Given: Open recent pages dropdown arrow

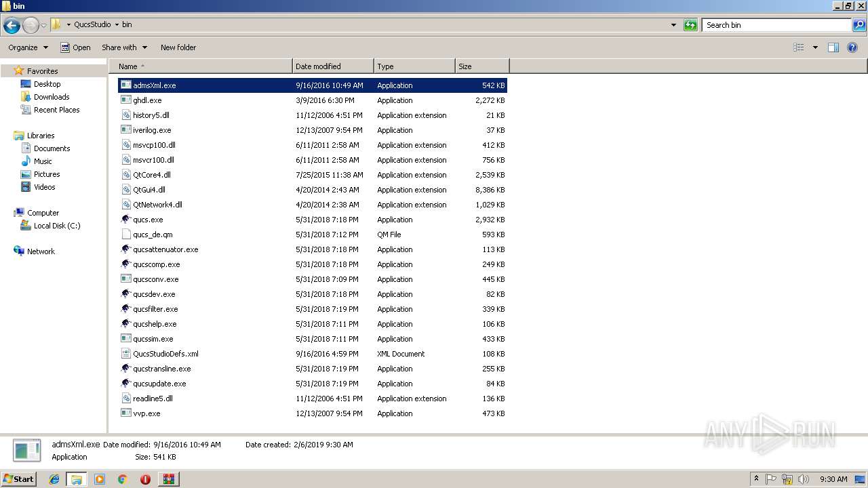Looking at the screenshot, I should (x=44, y=26).
